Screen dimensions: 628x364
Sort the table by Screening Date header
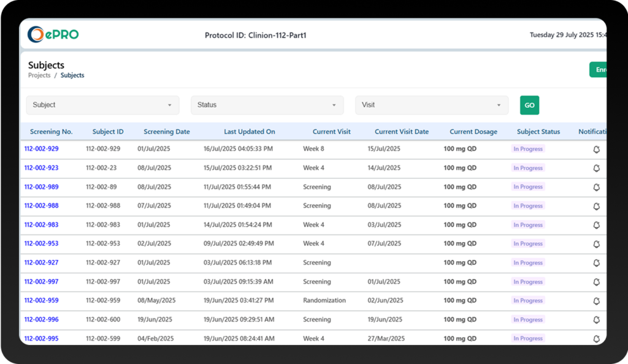167,131
